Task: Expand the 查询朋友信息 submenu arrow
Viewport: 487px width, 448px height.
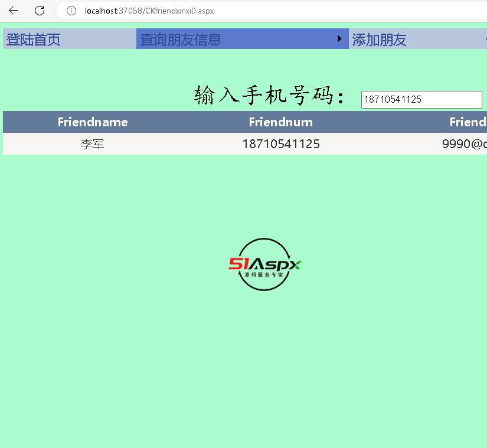Action: click(x=339, y=39)
